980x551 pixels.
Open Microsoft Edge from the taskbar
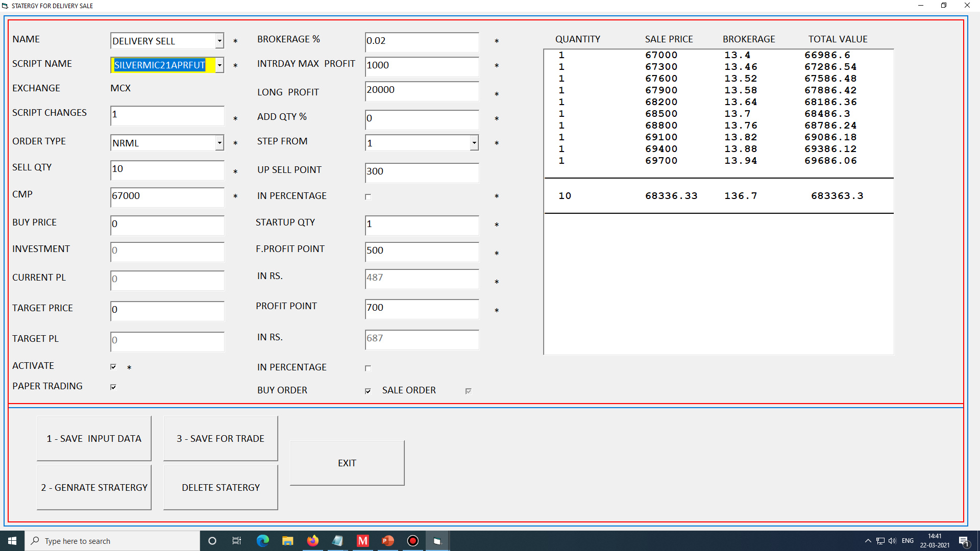pyautogui.click(x=262, y=541)
